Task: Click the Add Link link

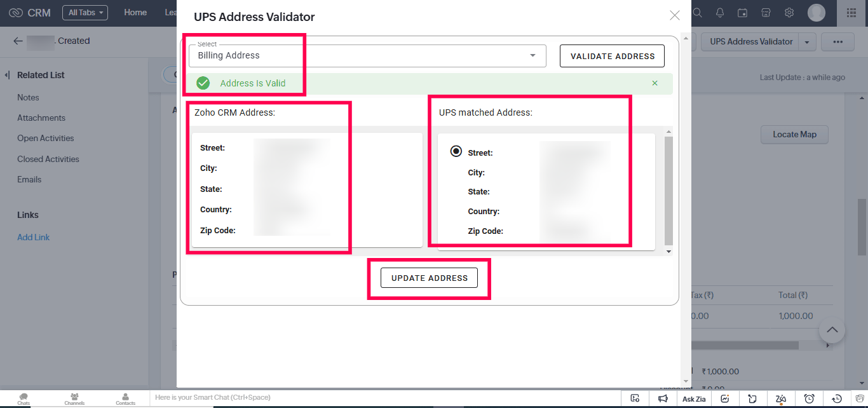Action: (34, 237)
